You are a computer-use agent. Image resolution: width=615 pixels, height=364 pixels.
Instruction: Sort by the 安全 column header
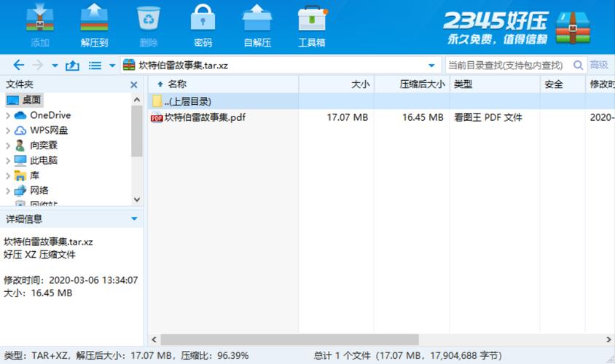[x=563, y=84]
